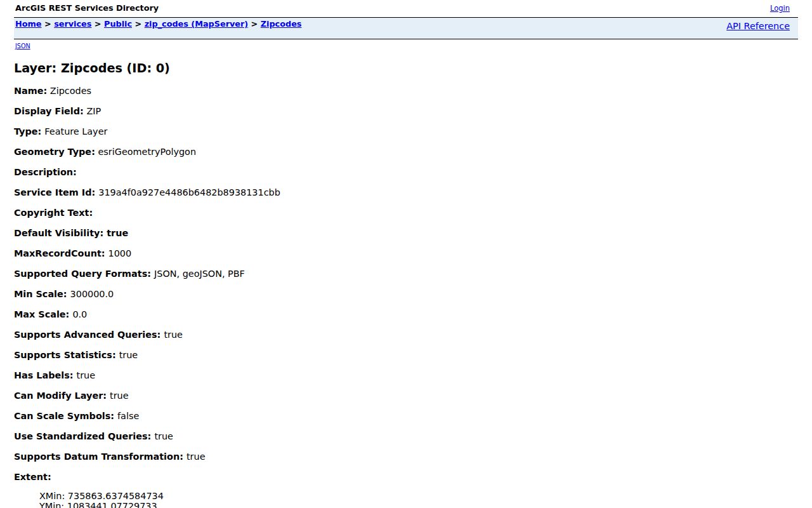
Task: Click the 'Supports Datum Transformation' label
Action: coord(98,457)
